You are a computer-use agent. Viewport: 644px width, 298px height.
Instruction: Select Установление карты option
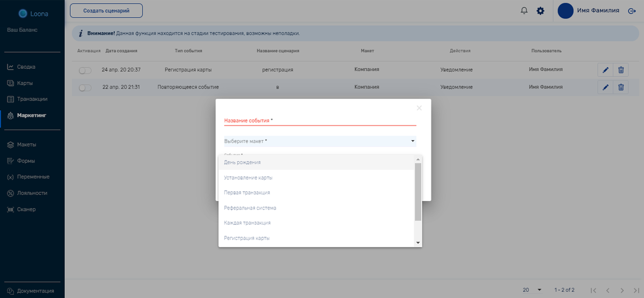[316, 177]
